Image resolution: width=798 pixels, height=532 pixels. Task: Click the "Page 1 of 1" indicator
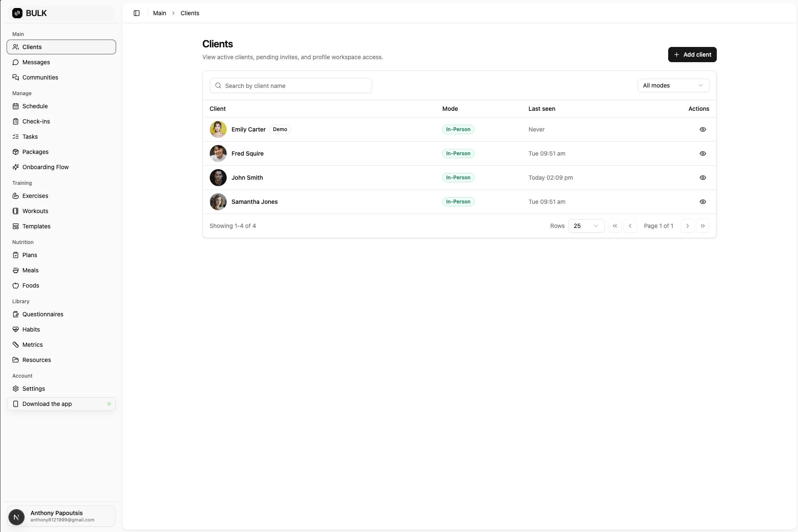(658, 226)
